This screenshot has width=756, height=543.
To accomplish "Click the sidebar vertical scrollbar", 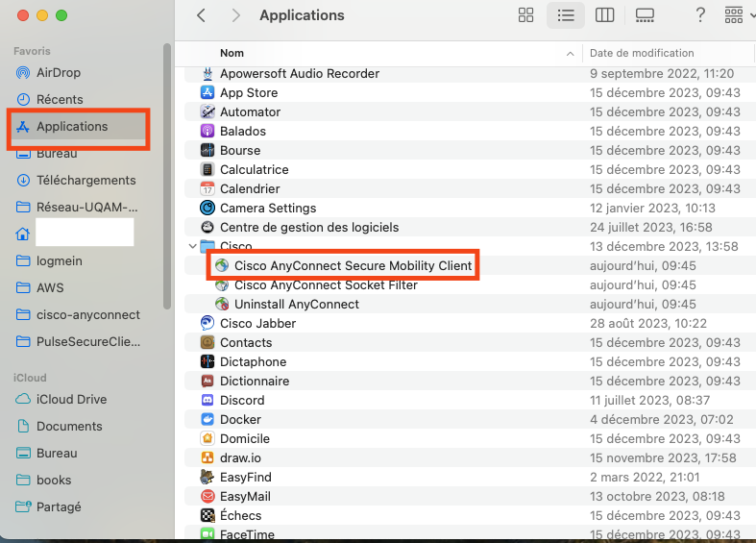I will (167, 176).
